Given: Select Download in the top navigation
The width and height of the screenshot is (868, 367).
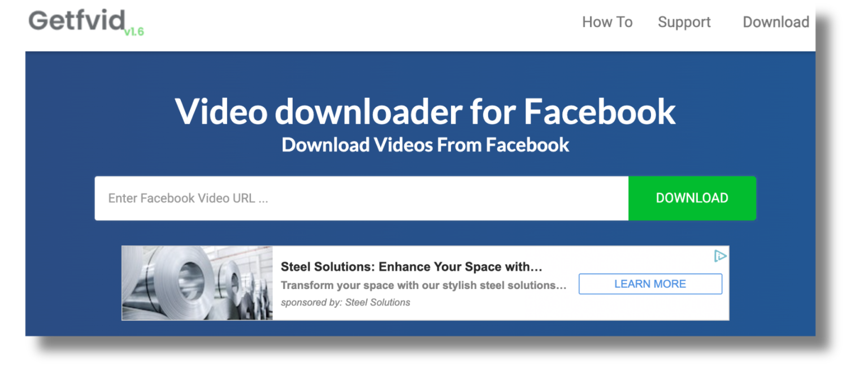Looking at the screenshot, I should point(775,22).
